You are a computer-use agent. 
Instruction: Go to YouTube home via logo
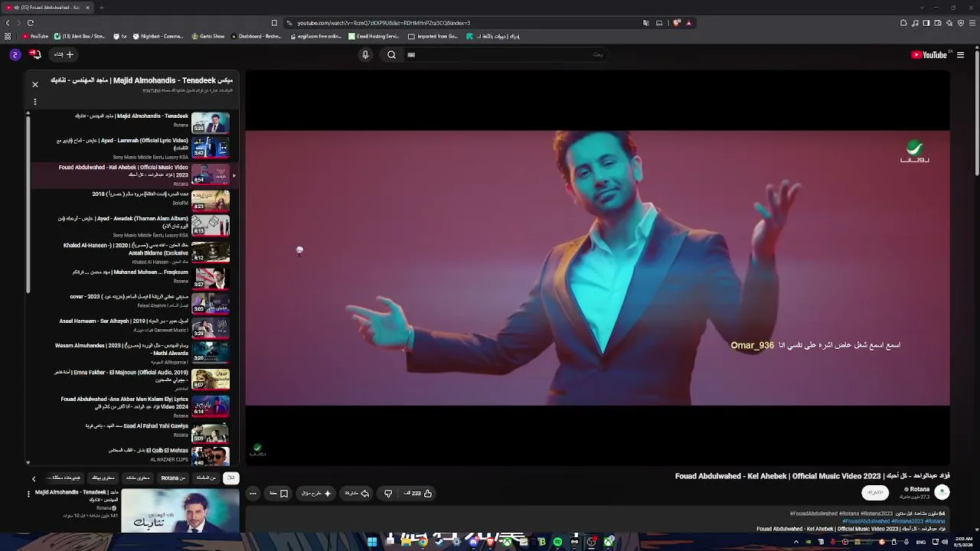pyautogui.click(x=929, y=54)
